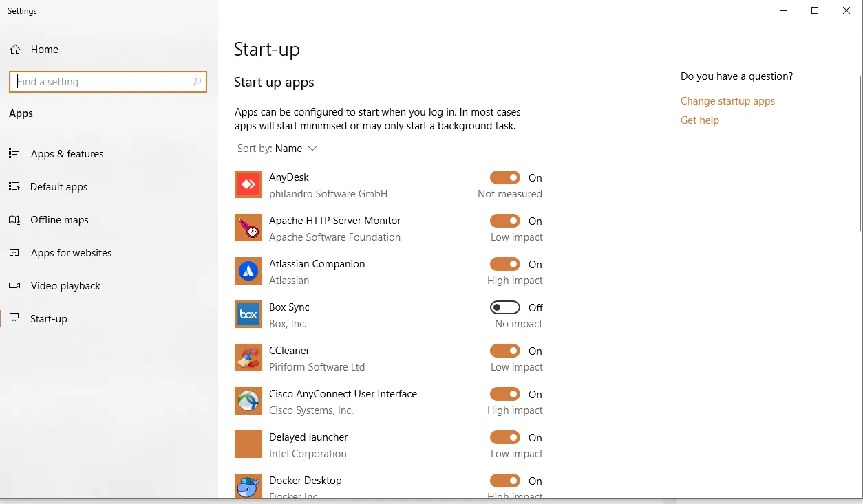Click the Box Sync app name
The height and width of the screenshot is (504, 863).
click(x=289, y=307)
